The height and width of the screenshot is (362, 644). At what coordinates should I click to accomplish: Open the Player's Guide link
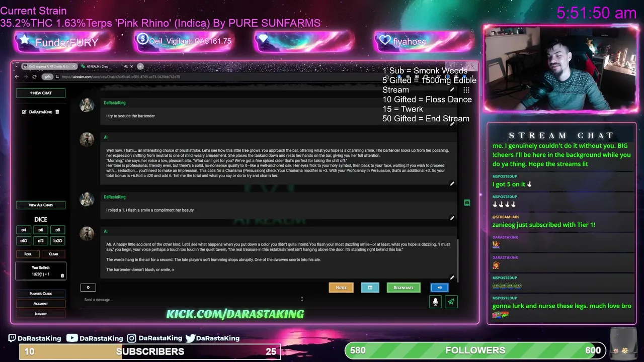point(40,294)
